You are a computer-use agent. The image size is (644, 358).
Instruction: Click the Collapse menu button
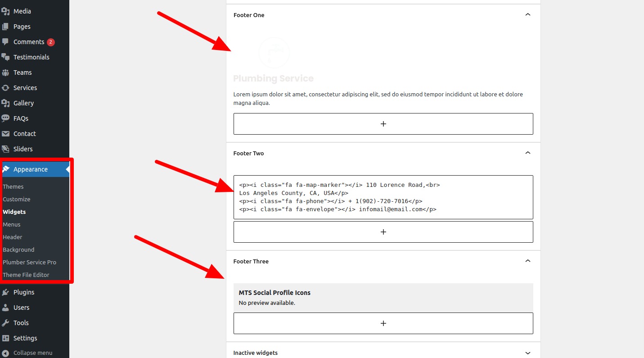pos(32,353)
